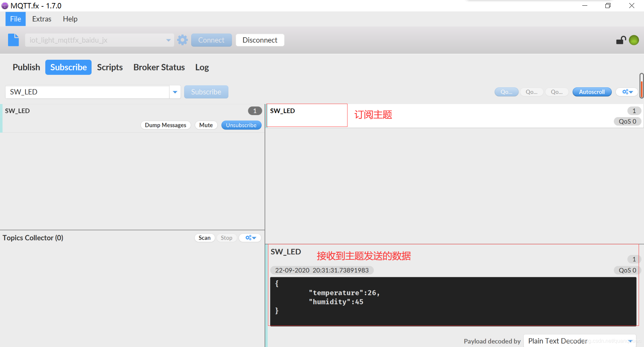Restore the MQTT.fx window size
Viewport: 644px width, 347px height.
[x=608, y=5]
